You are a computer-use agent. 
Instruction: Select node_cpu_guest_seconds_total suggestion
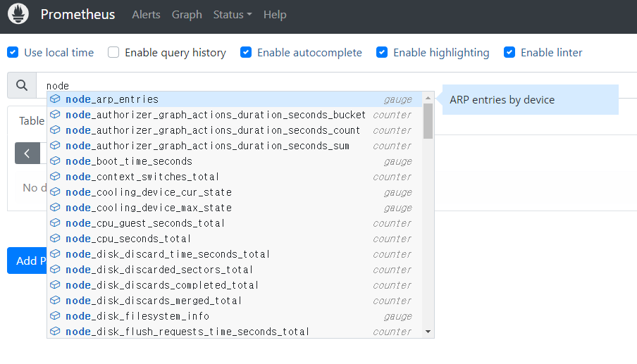pyautogui.click(x=235, y=222)
